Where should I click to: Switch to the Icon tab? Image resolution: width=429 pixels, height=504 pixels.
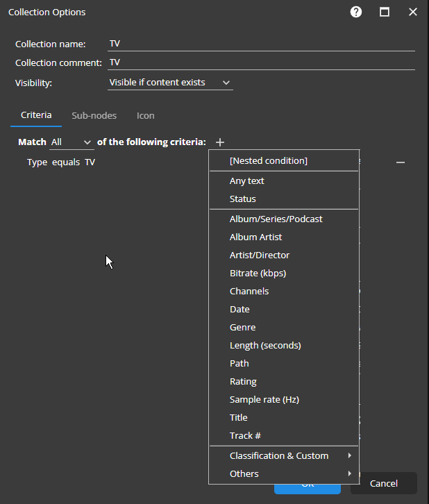tap(146, 116)
